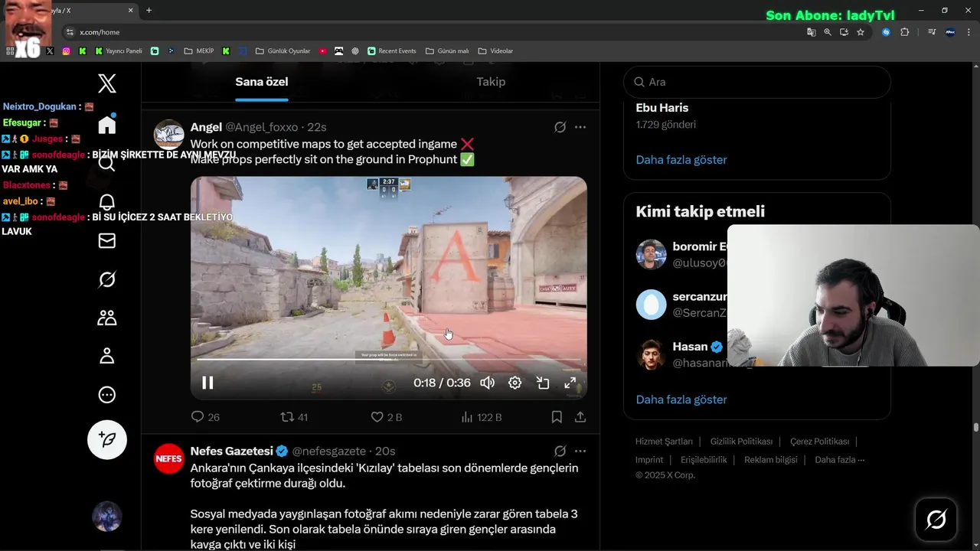980x551 pixels.
Task: Open the Günün malı bookmarks folder
Action: click(447, 51)
